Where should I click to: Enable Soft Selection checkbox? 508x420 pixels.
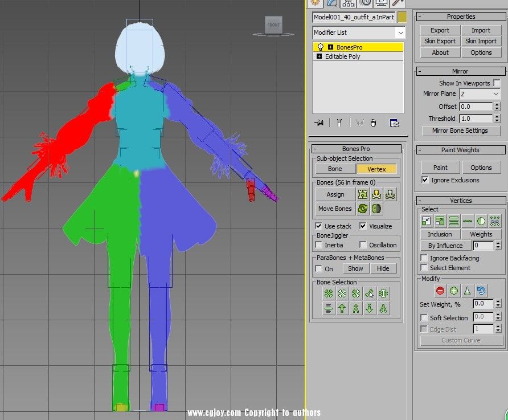[x=424, y=317]
